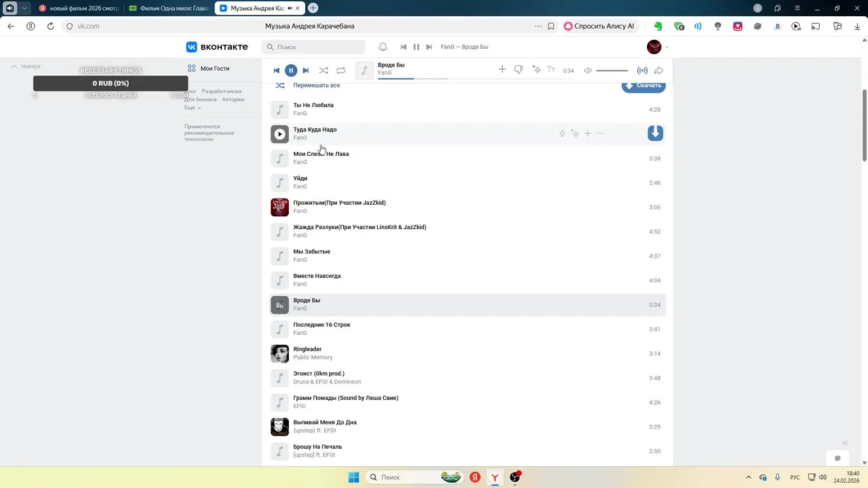
Task: Play Туда Куда Надо track
Action: tap(280, 134)
